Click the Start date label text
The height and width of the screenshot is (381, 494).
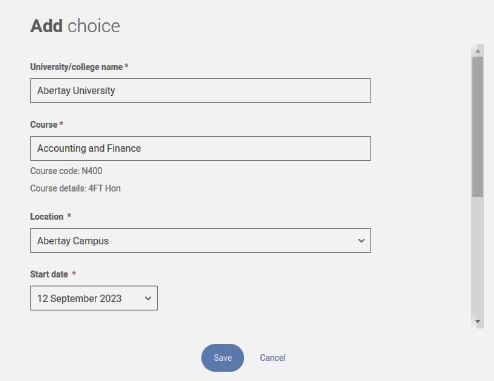49,274
